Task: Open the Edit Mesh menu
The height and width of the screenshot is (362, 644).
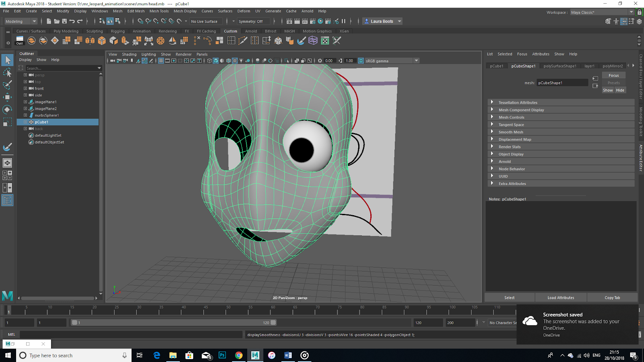Action: click(136, 11)
